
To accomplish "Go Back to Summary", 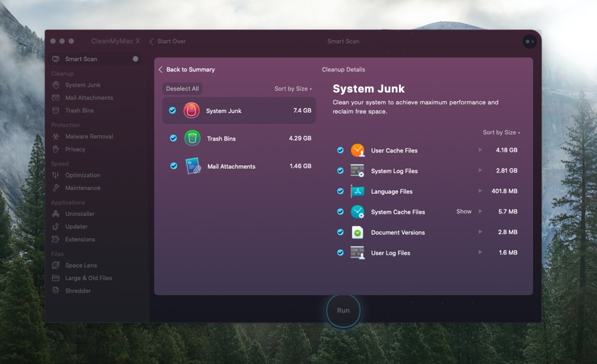I will [187, 70].
